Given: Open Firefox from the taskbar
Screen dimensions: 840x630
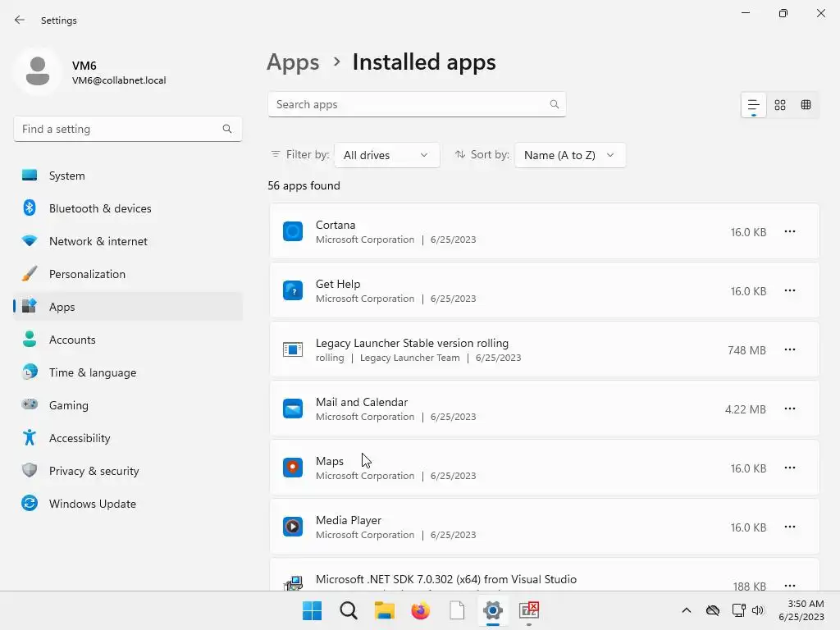Looking at the screenshot, I should pyautogui.click(x=421, y=610).
